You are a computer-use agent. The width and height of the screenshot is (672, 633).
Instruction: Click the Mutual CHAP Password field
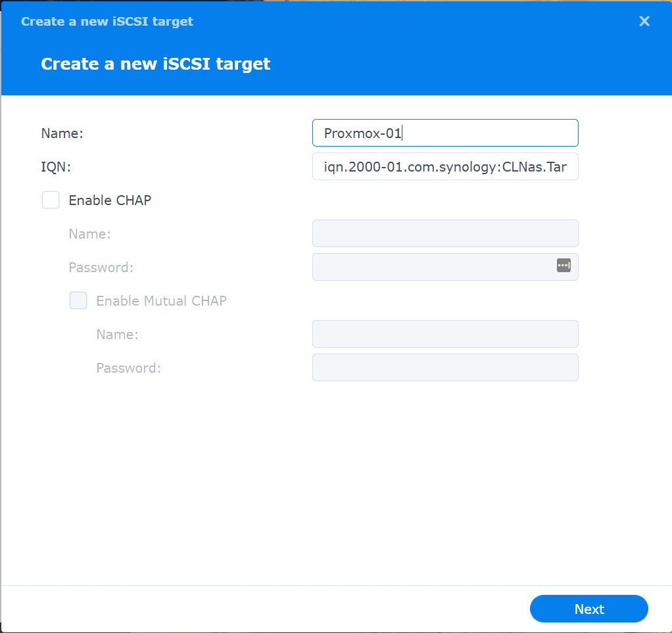coord(445,367)
